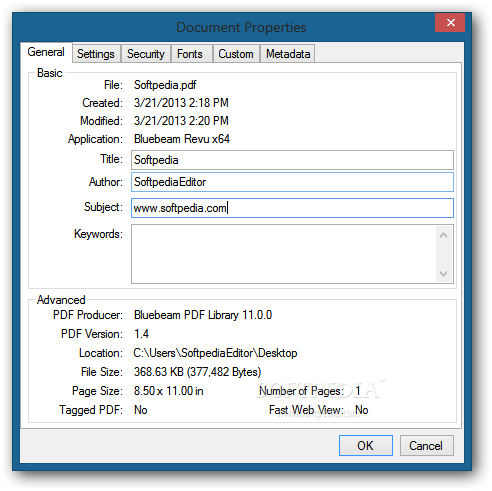Click the Keywords scrollbar up arrow

pos(443,235)
